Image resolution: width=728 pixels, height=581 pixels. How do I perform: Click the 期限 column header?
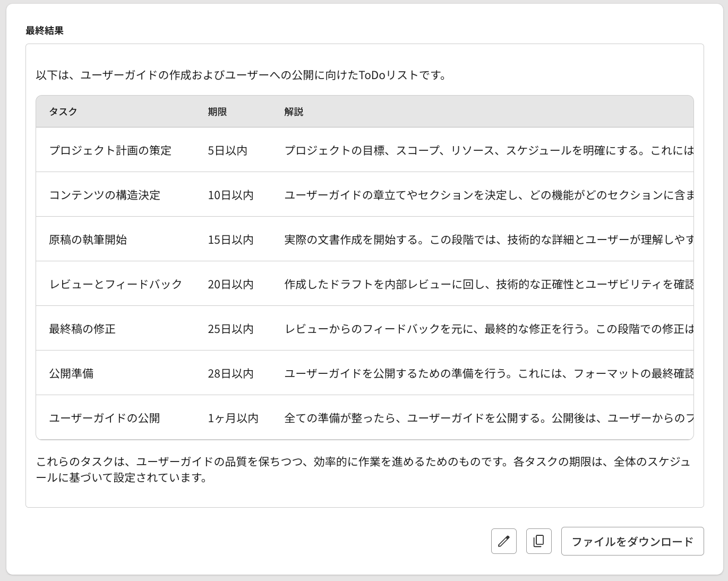[x=217, y=112]
